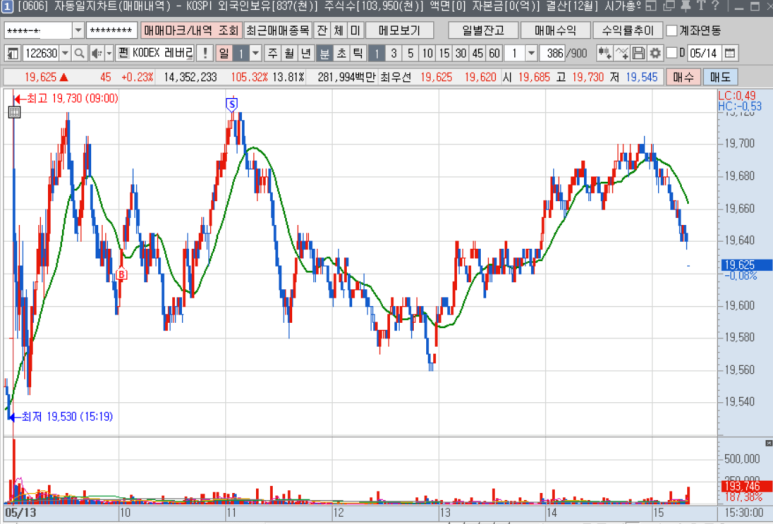The height and width of the screenshot is (524, 773).
Task: Click the exclamation mark info icon
Action: click(204, 53)
